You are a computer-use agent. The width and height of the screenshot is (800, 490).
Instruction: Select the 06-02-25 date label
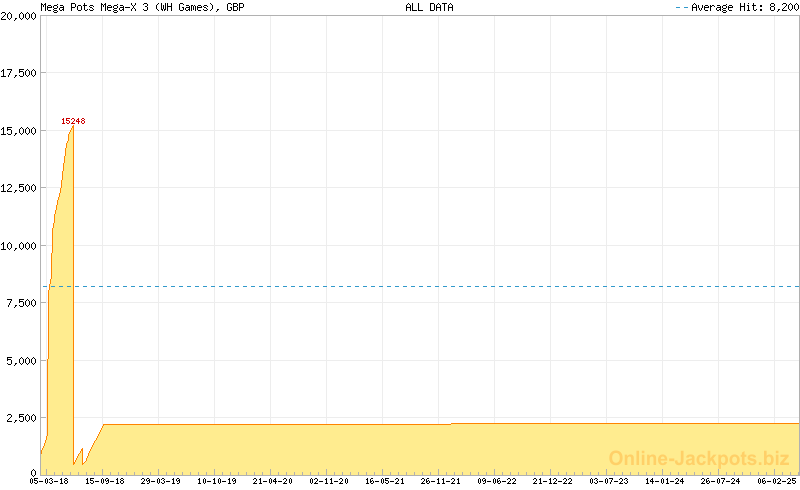[777, 481]
